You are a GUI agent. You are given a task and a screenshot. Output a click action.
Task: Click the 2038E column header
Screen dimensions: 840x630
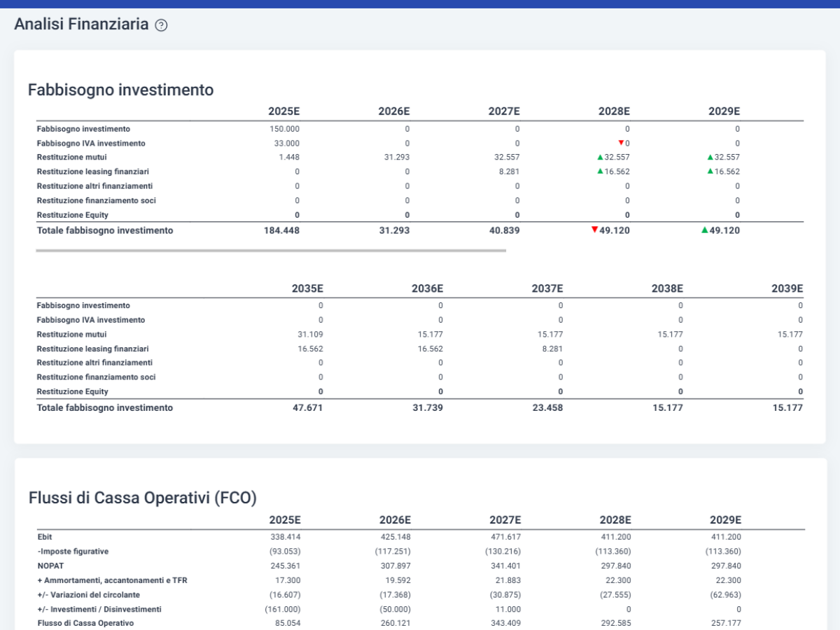point(667,288)
